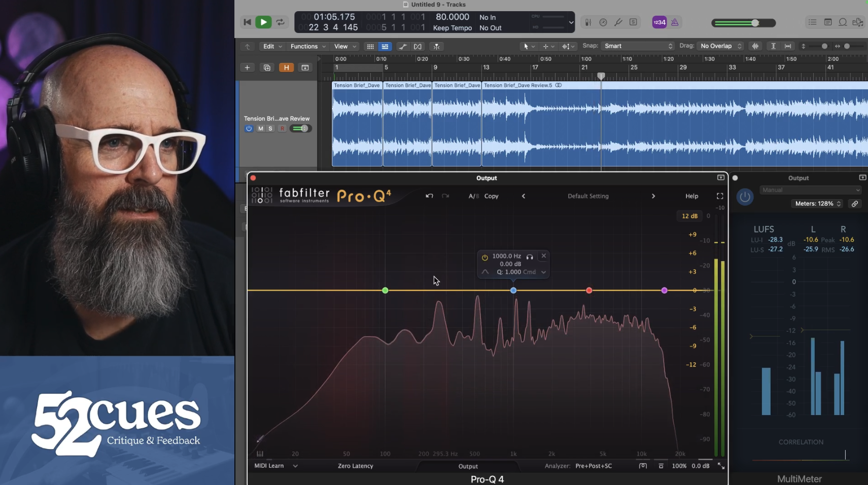
Task: Click the up-arrow level button left of Edit
Action: (x=248, y=47)
